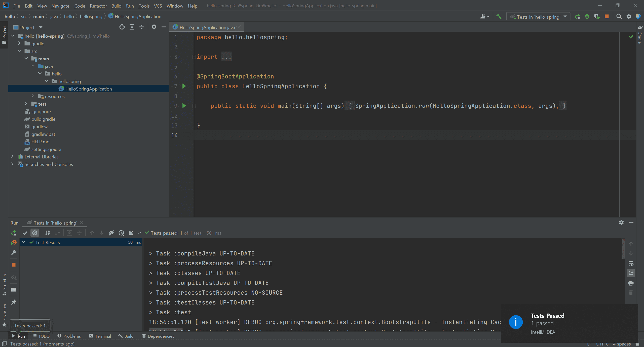Toggle Show Passed tests checkmark
Image resolution: width=644 pixels, height=347 pixels.
(25, 233)
